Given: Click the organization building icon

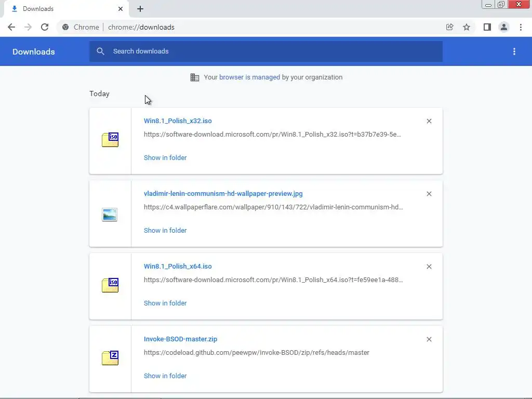Looking at the screenshot, I should click(x=195, y=77).
